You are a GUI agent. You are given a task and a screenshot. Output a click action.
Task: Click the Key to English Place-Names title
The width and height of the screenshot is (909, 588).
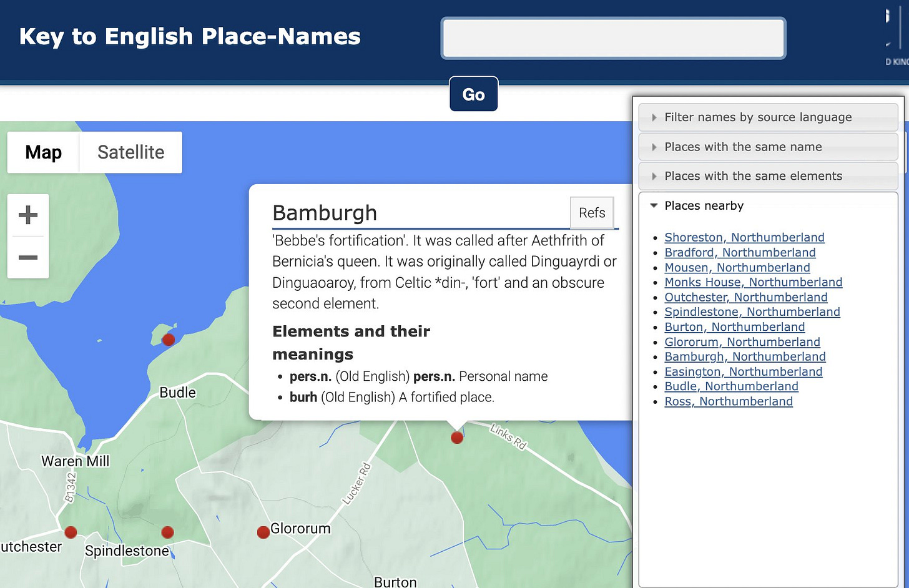coord(190,36)
